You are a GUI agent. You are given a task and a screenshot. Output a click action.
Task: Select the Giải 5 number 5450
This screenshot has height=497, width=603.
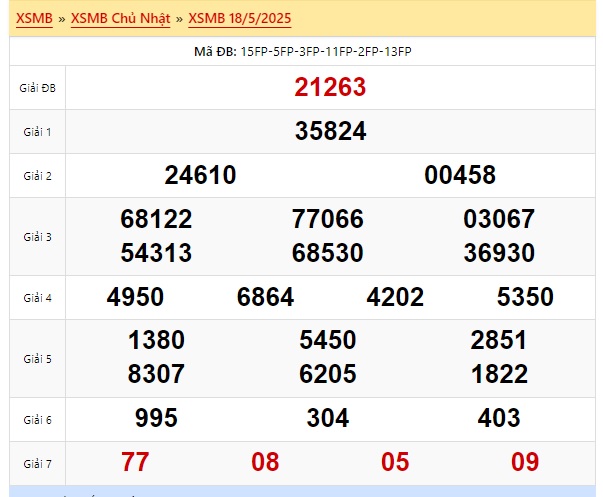pyautogui.click(x=328, y=340)
